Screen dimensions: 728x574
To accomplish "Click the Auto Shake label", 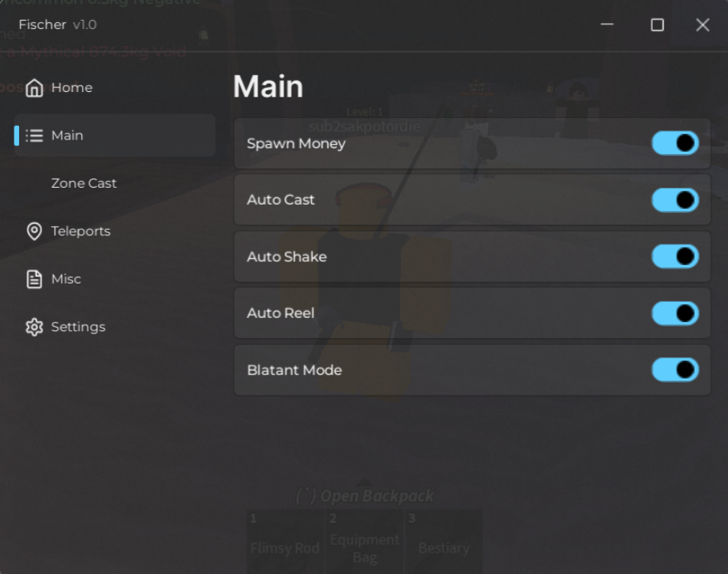I will click(x=287, y=257).
